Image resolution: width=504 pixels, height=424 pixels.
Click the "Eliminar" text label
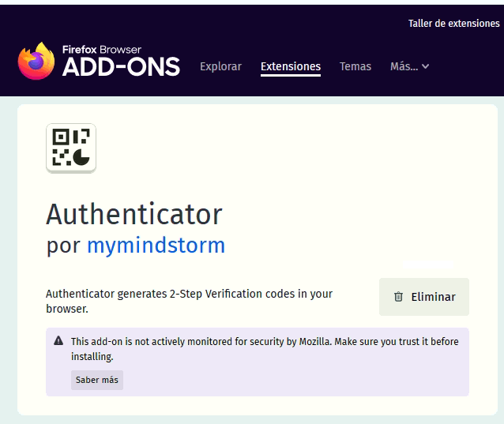point(433,297)
